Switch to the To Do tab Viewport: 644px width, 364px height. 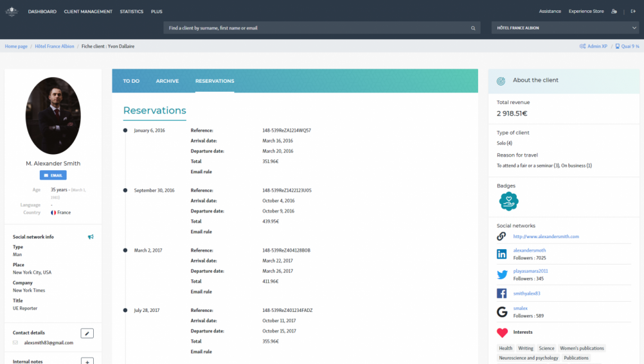(x=131, y=81)
